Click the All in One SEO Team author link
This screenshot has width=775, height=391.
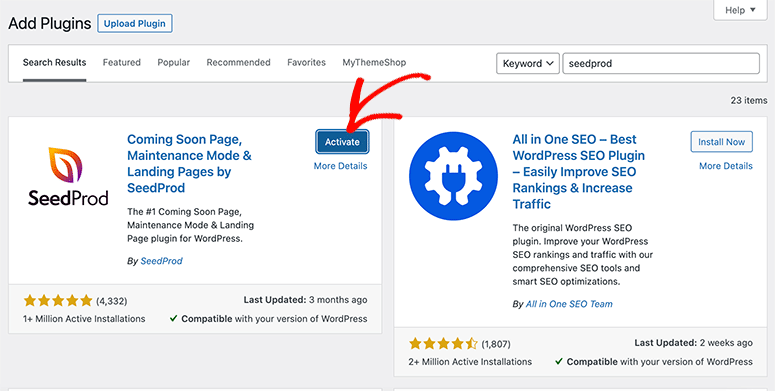569,304
